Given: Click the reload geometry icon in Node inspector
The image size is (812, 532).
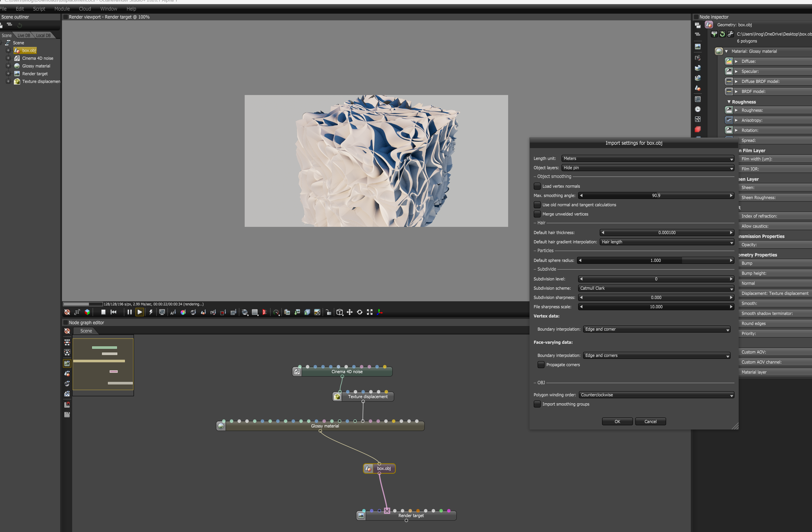Looking at the screenshot, I should point(722,34).
